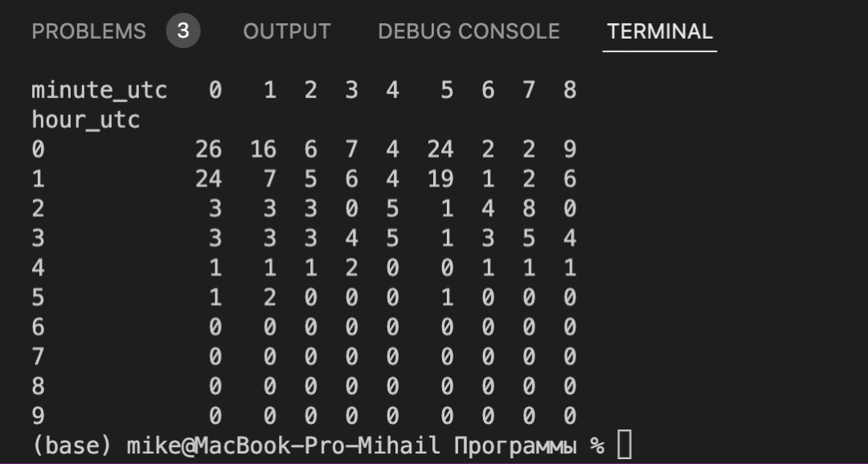Click the terminal cursor block after the prompt
Screen dimensions: 868x464
tap(624, 446)
